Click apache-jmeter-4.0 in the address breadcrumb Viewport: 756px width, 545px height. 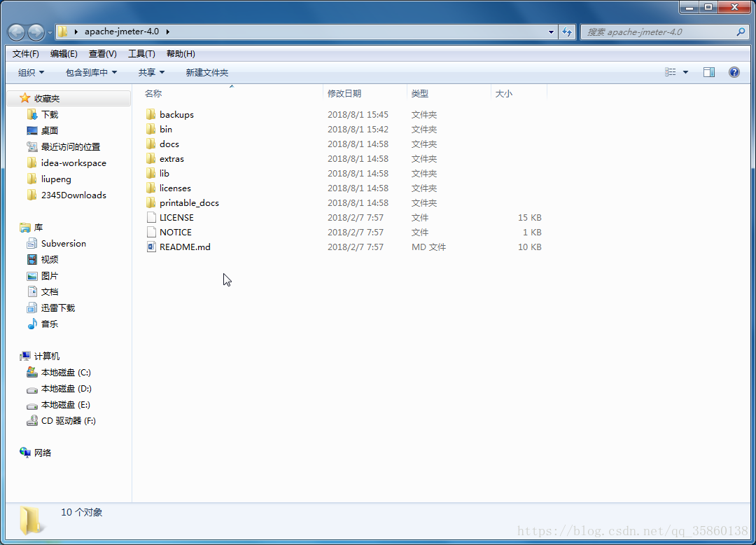click(x=122, y=32)
